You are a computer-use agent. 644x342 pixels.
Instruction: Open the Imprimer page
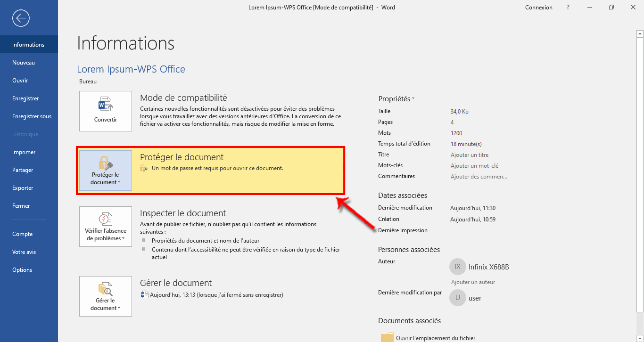click(x=29, y=152)
